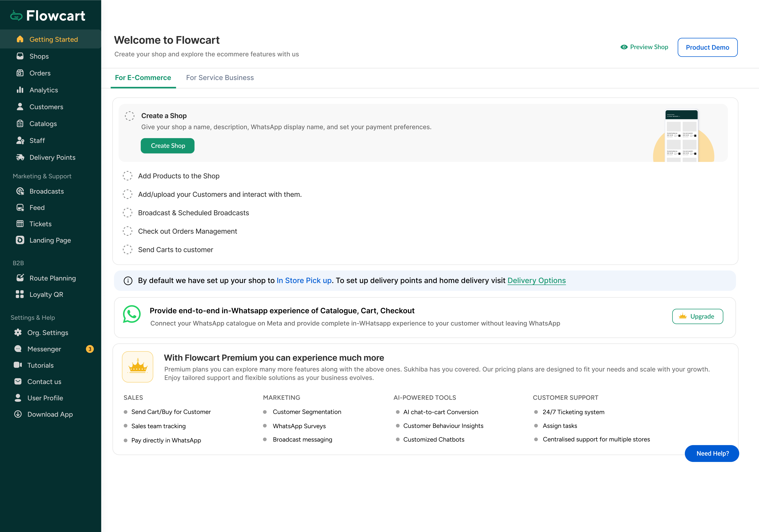Click the Shops sidebar icon
Screen dimensions: 759x532
point(20,56)
